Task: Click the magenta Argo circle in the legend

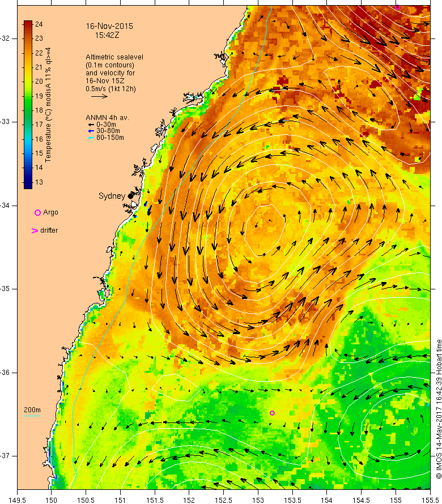Action: (x=37, y=212)
